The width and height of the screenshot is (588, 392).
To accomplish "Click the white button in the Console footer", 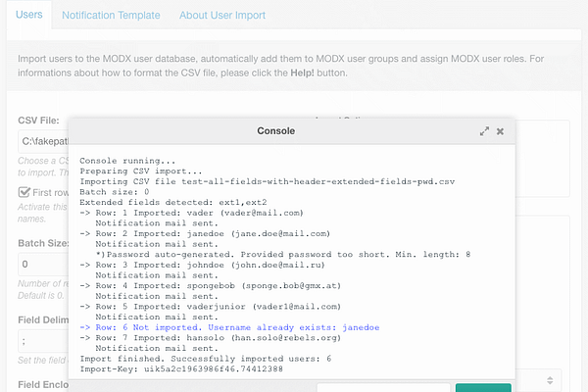I will (x=383, y=387).
